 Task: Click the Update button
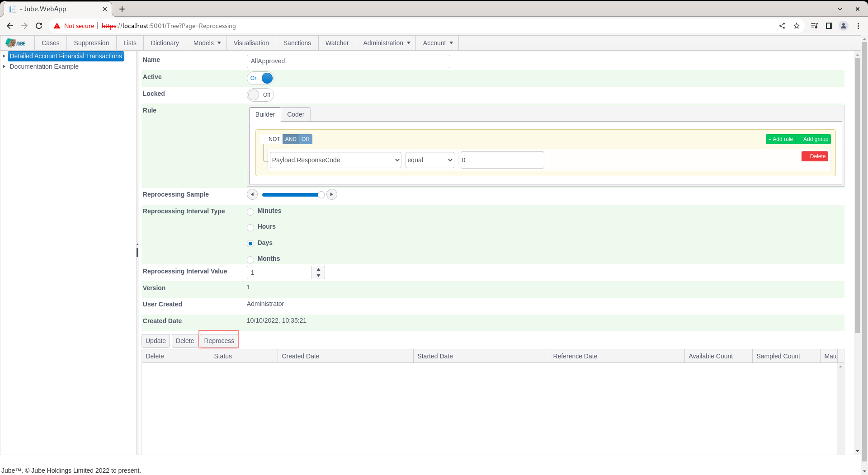pos(156,341)
